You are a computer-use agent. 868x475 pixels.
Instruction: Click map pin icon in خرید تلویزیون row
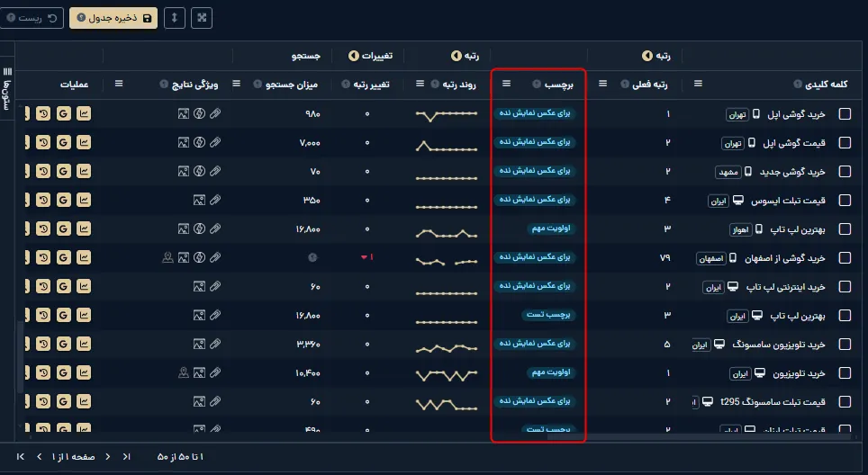click(x=184, y=372)
